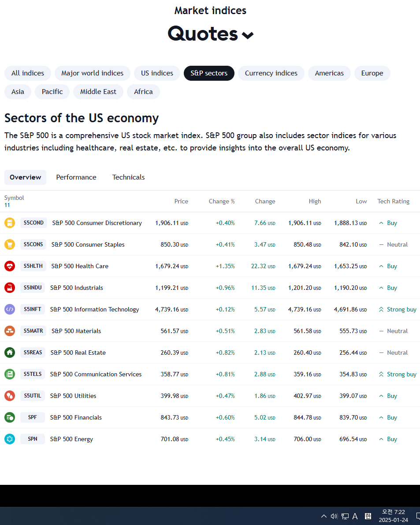
Task: Click Strong buy rating for Communication Services
Action: point(397,374)
